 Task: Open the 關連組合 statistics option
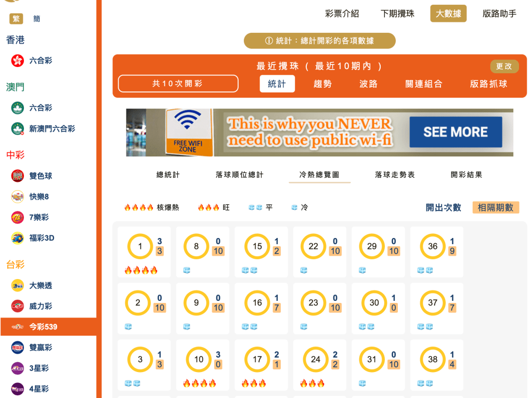[421, 83]
